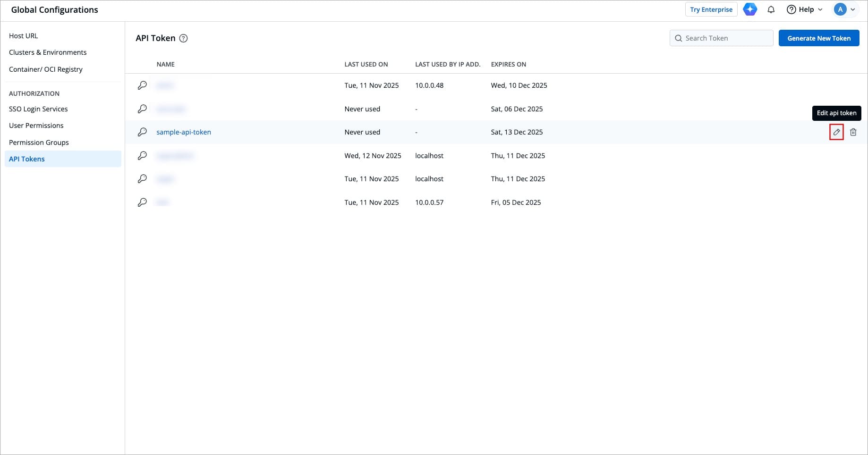Navigate to User Permissions
Viewport: 868px width, 455px height.
coord(36,126)
